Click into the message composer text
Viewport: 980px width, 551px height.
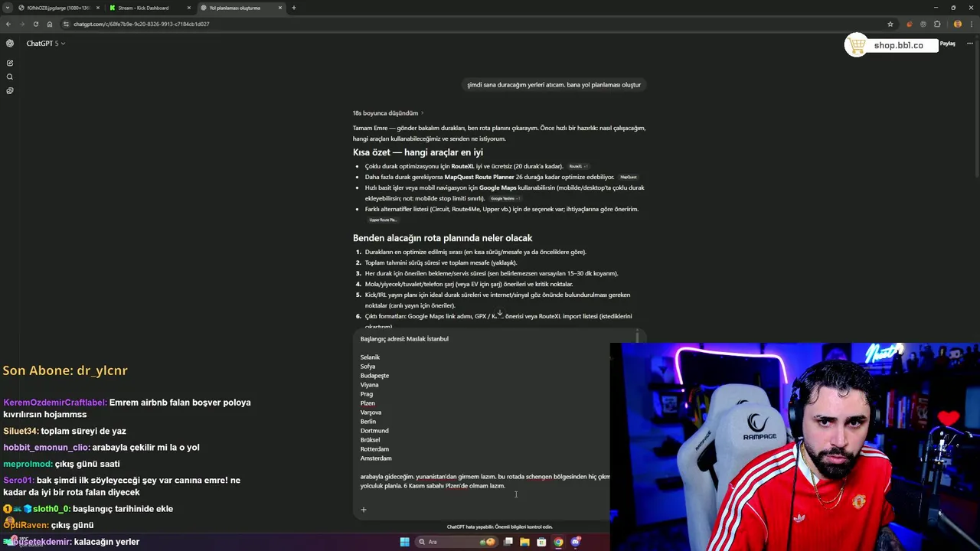pyautogui.click(x=485, y=412)
